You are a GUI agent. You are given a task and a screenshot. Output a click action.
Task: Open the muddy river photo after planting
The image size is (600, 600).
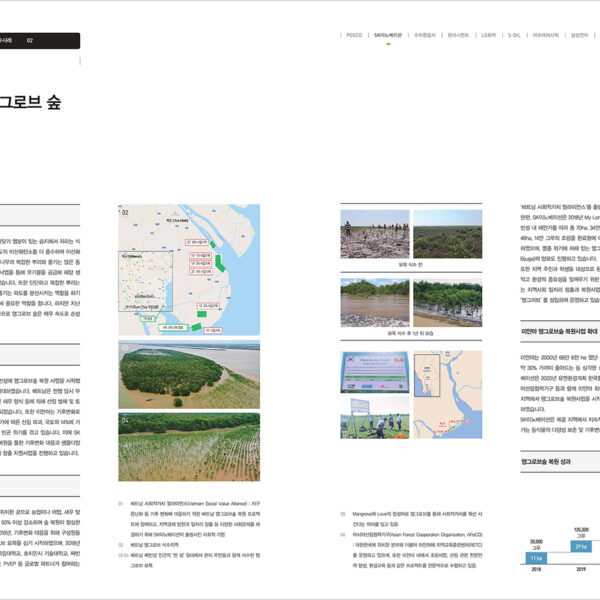[375, 302]
